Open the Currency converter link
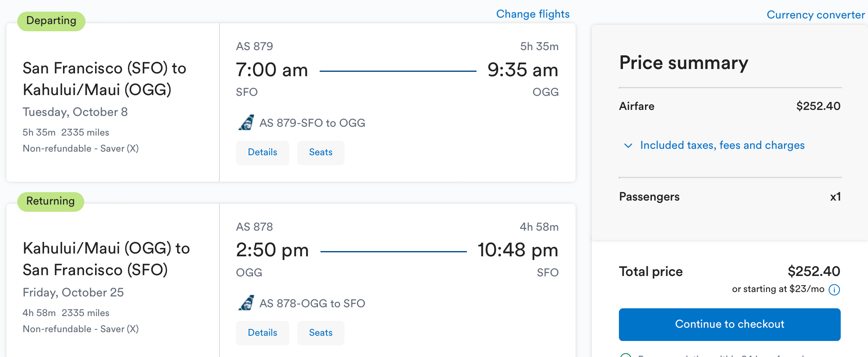This screenshot has height=357, width=868. coord(815,15)
